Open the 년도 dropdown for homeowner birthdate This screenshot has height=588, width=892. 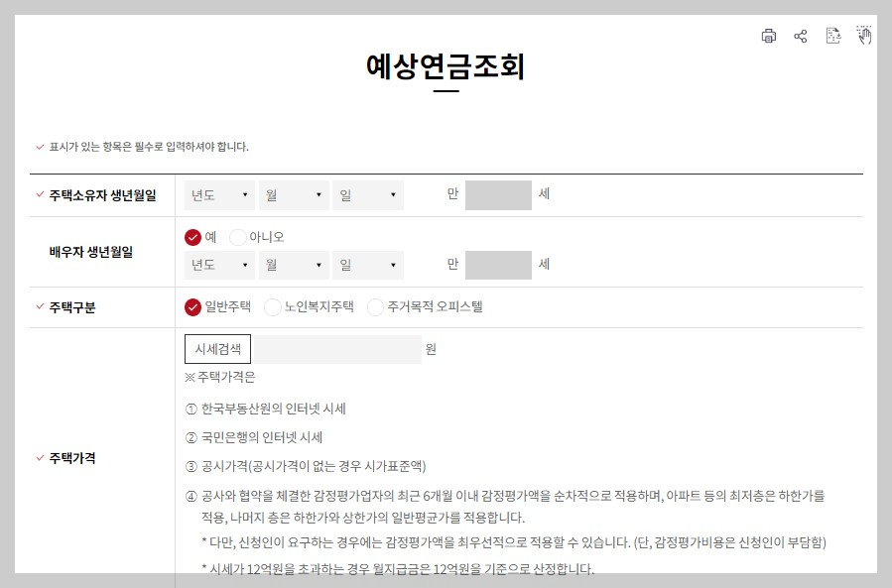(218, 194)
